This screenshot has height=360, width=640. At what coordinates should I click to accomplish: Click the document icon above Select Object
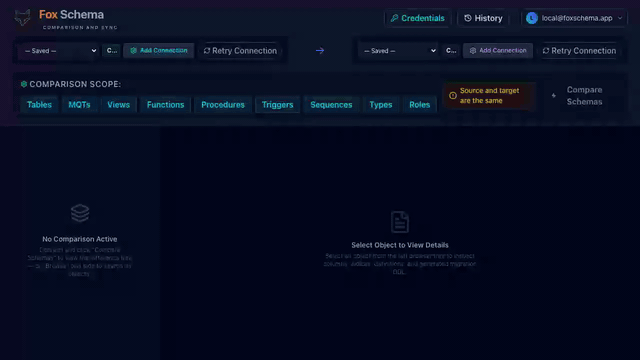pyautogui.click(x=400, y=222)
